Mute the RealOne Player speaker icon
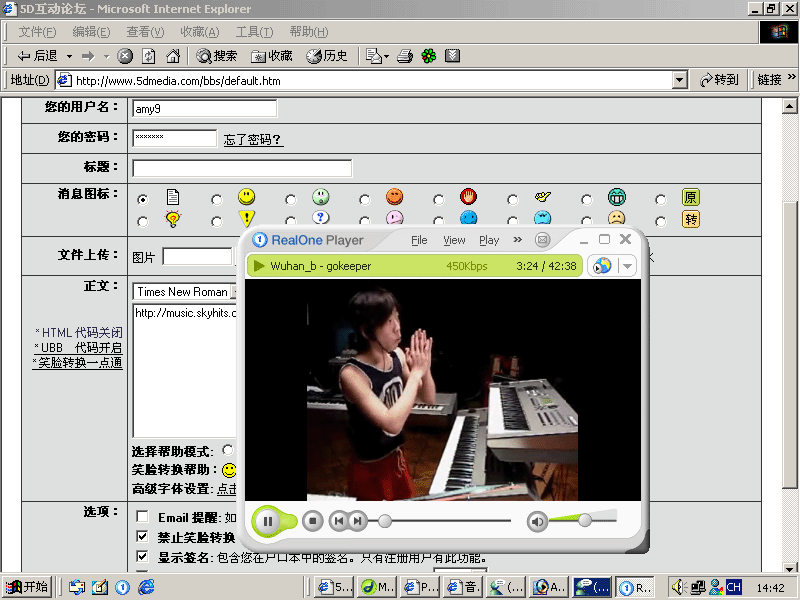The image size is (800, 600). coord(537,521)
